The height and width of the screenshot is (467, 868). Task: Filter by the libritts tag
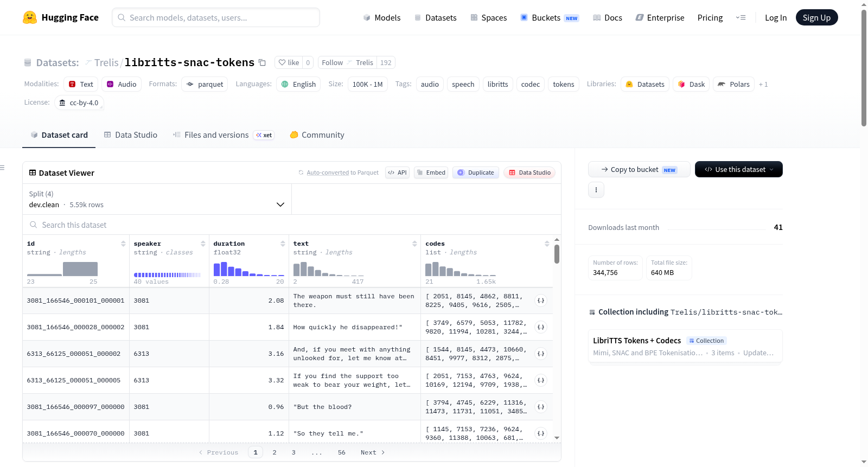tap(497, 84)
